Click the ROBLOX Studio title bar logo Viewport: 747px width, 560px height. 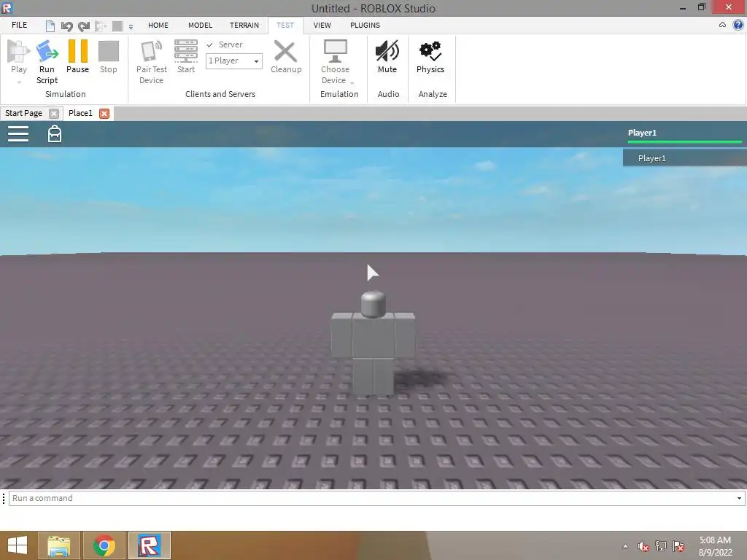7,8
